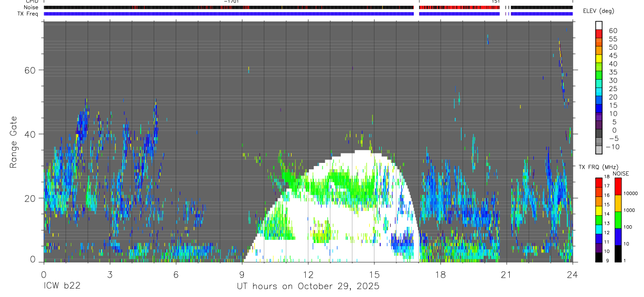Click the '17' label on the TX FRQ scale
The image size is (644, 297).
[x=606, y=186]
